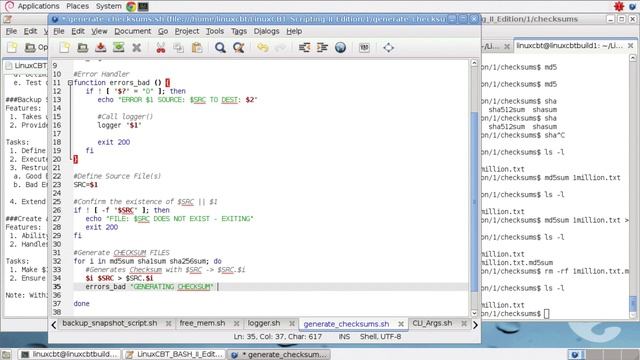The height and width of the screenshot is (360, 640).
Task: Paste with the clipboard icon
Action: (x=197, y=48)
